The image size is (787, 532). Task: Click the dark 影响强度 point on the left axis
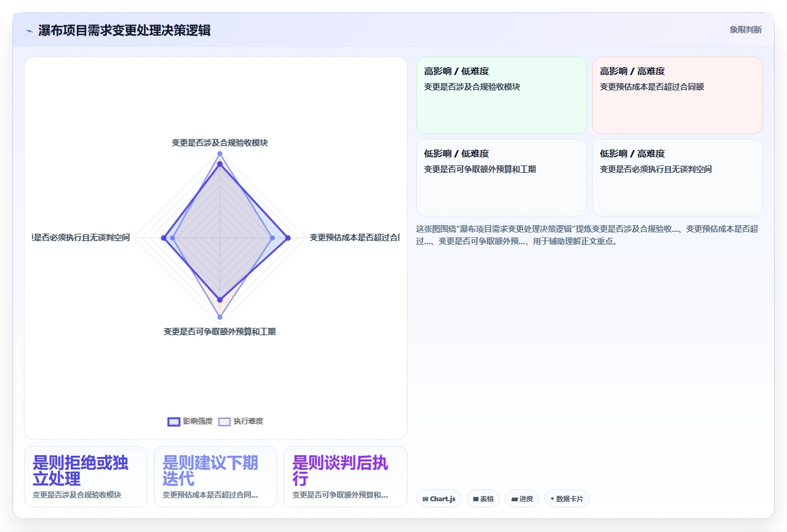click(164, 238)
